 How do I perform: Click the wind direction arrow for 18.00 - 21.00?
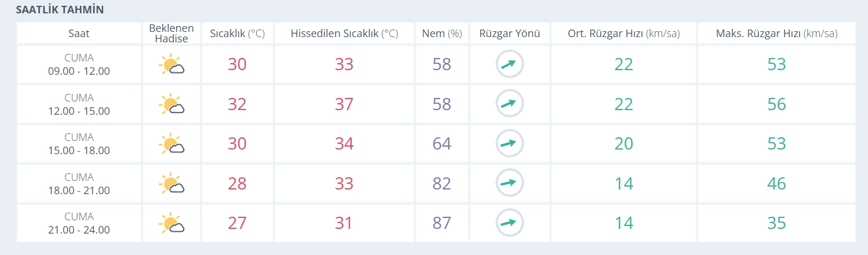[x=509, y=183]
